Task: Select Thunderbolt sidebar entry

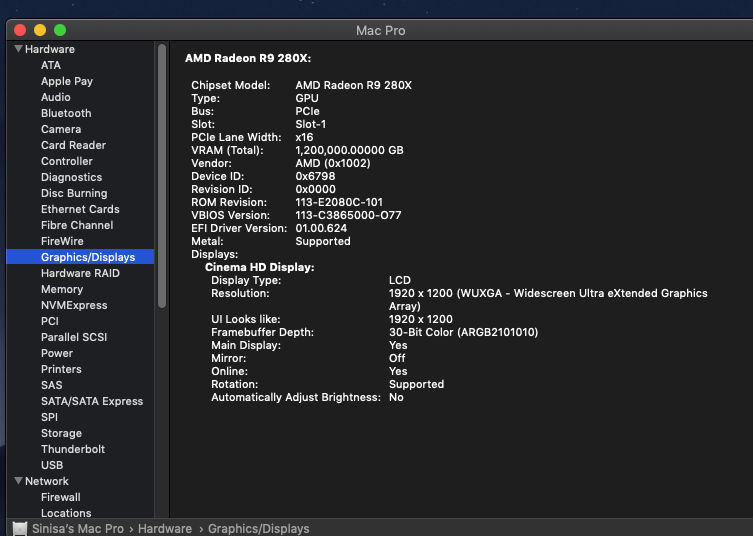Action: tap(73, 449)
